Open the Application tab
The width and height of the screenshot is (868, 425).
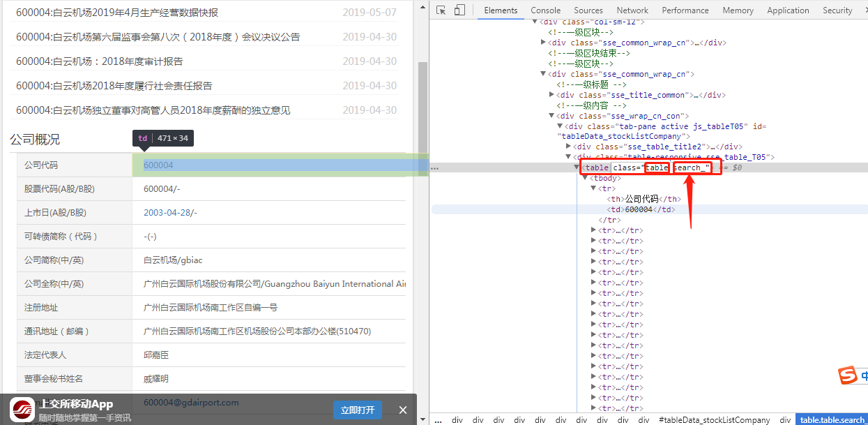click(x=788, y=10)
